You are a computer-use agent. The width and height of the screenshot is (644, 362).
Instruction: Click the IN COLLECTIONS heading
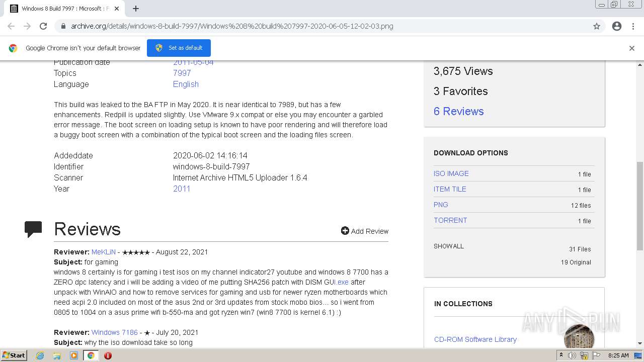(463, 304)
